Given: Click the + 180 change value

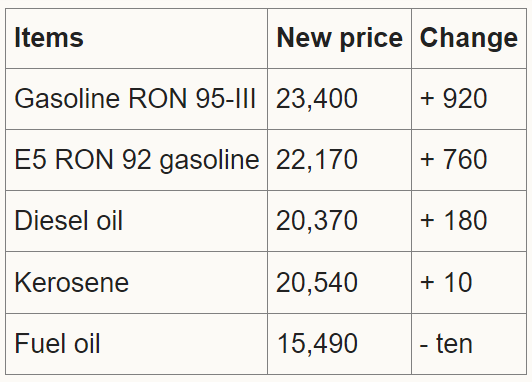Looking at the screenshot, I should 454,221.
